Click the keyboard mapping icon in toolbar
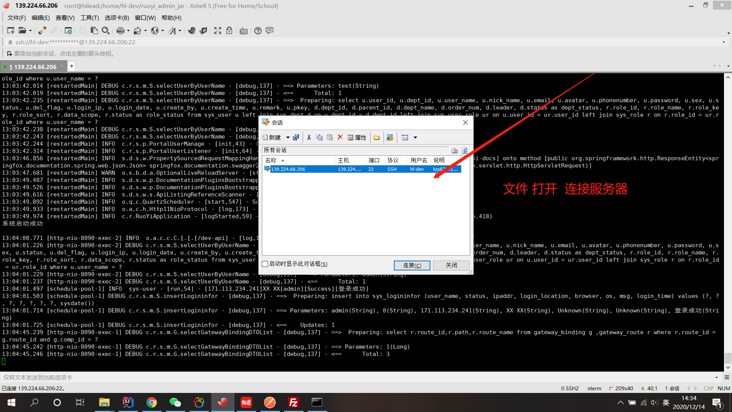 pos(243,31)
